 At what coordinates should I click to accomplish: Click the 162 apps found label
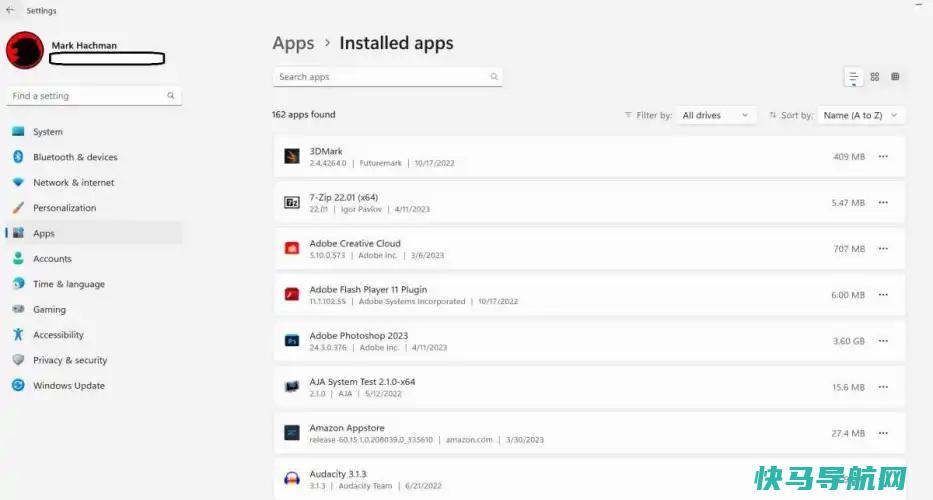pyautogui.click(x=303, y=114)
